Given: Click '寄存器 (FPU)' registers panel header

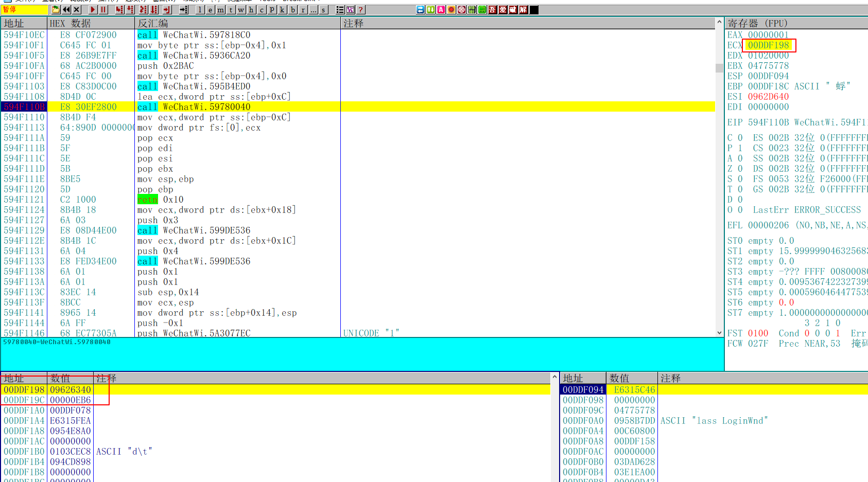Looking at the screenshot, I should 796,23.
